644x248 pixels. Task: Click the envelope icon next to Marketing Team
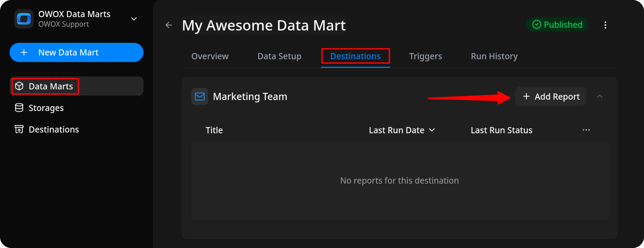(x=199, y=96)
